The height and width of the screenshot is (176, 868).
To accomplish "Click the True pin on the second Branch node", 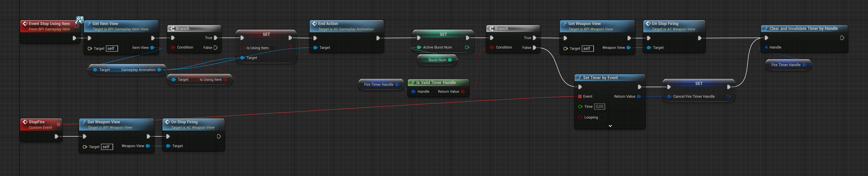I will point(534,38).
